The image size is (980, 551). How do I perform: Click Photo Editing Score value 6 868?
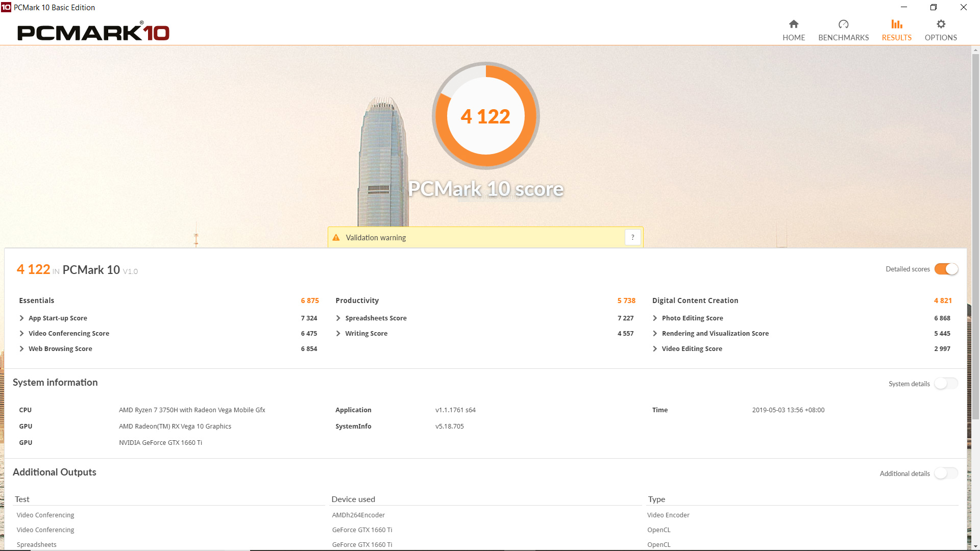coord(942,318)
